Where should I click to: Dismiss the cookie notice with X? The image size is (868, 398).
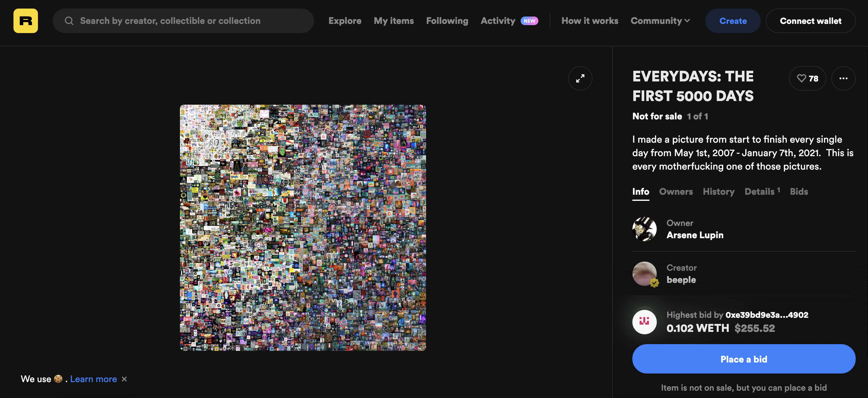click(x=124, y=379)
